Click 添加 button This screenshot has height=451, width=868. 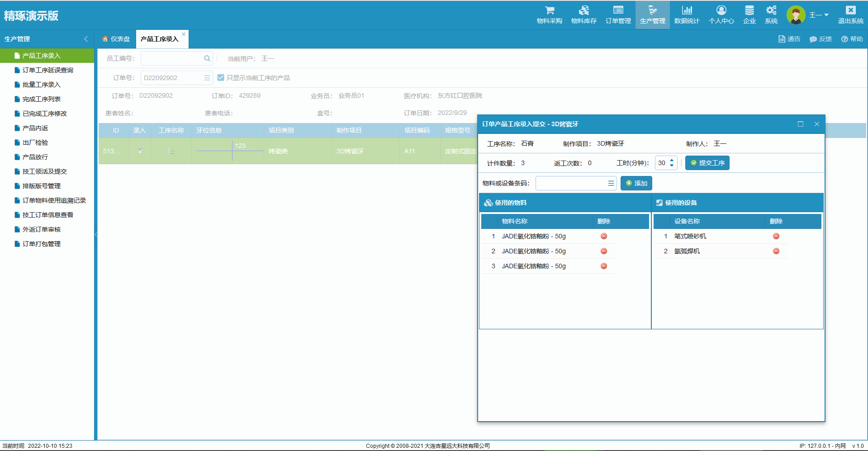[x=636, y=183]
